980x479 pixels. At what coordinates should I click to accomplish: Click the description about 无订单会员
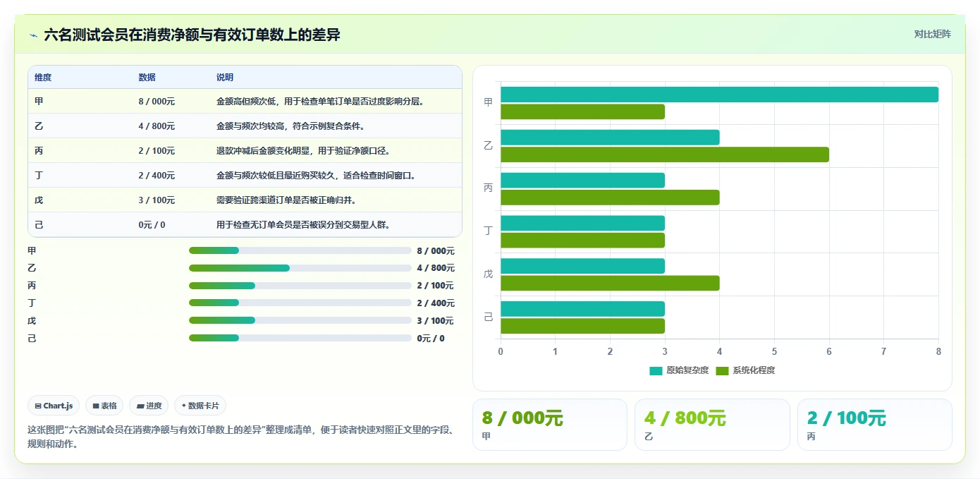coord(303,225)
